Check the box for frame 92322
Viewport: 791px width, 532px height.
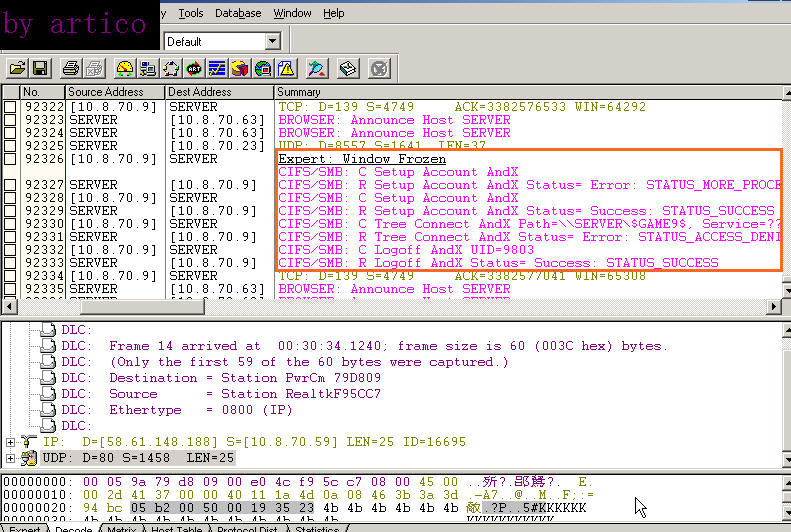coord(10,107)
